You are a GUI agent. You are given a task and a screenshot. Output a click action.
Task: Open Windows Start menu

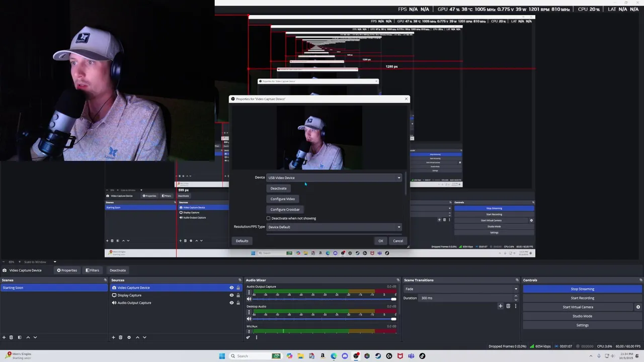tap(222, 356)
